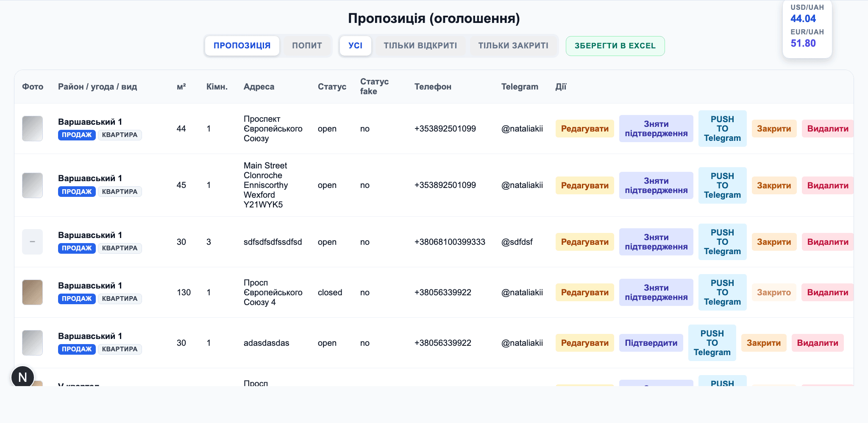The width and height of the screenshot is (868, 423).
Task: Click Редагувати for the 44 m² listing
Action: click(x=585, y=129)
